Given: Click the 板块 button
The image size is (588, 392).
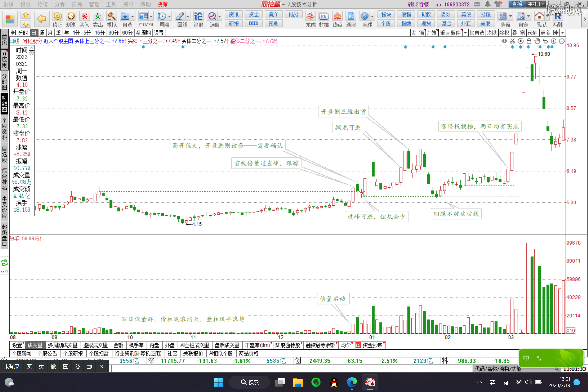Looking at the screenshot, I should click(x=386, y=14).
